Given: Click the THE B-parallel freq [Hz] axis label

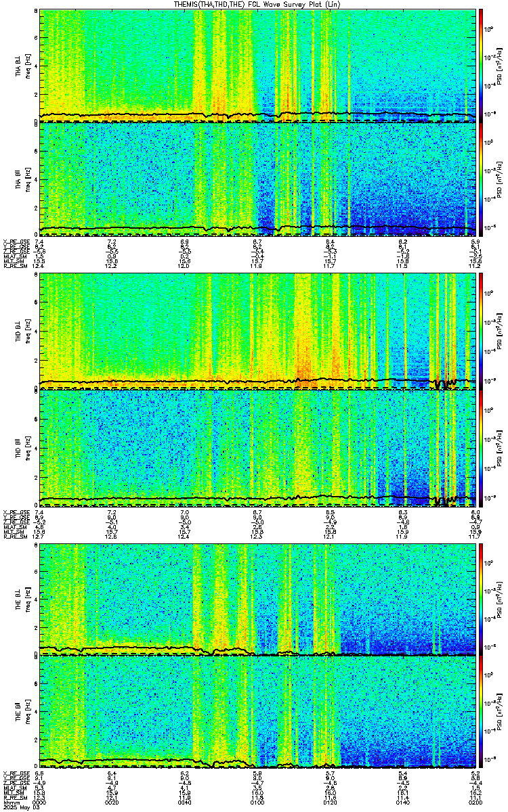Looking at the screenshot, I should click(29, 713).
